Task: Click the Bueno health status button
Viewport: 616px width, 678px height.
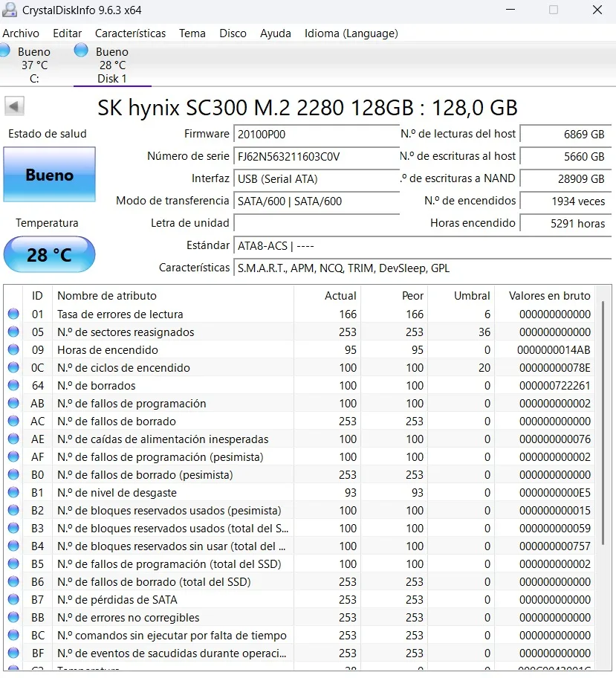Action: click(49, 174)
